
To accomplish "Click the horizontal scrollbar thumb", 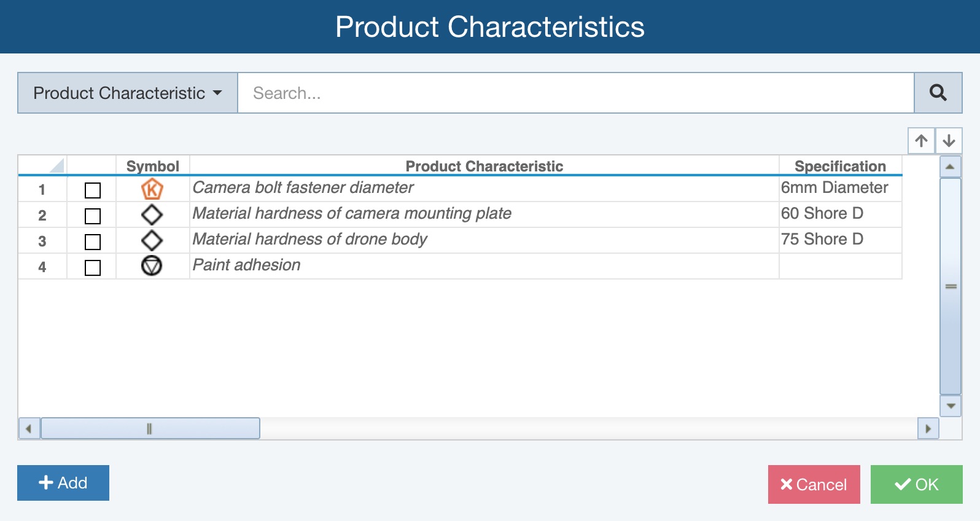I will click(x=150, y=428).
